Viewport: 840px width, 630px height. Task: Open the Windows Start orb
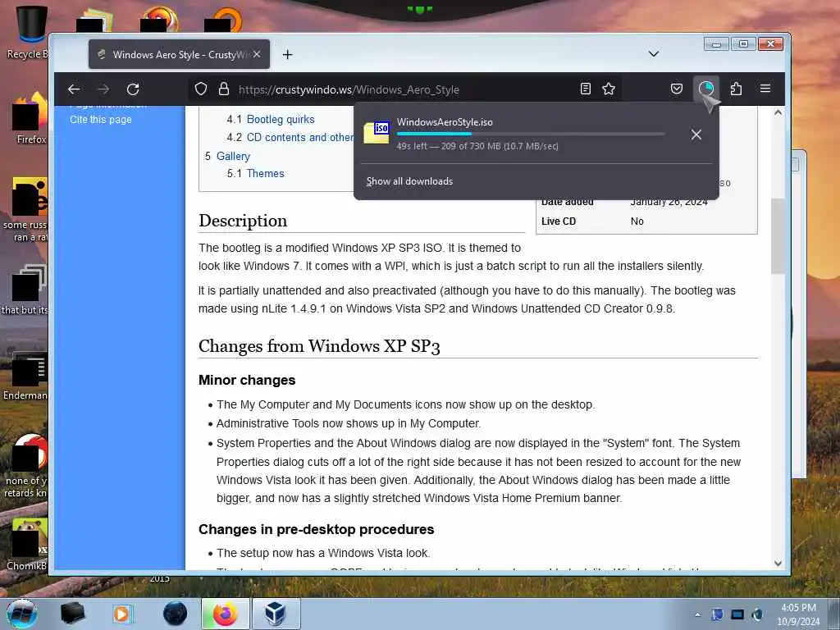click(21, 614)
